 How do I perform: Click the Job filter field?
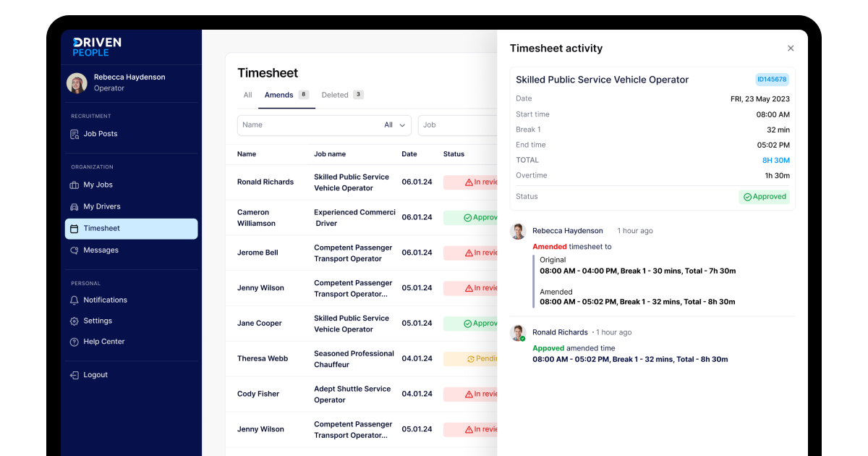click(458, 125)
